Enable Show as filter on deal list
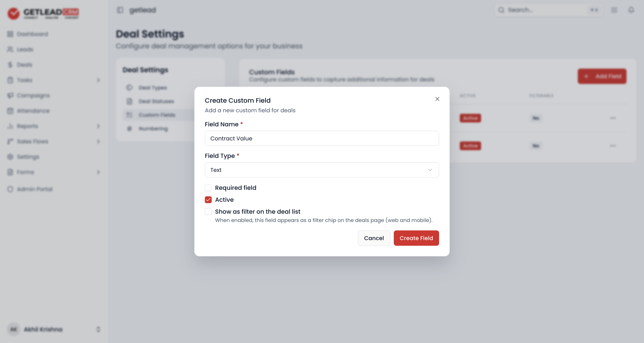Viewport: 644px width, 343px height. [x=208, y=212]
